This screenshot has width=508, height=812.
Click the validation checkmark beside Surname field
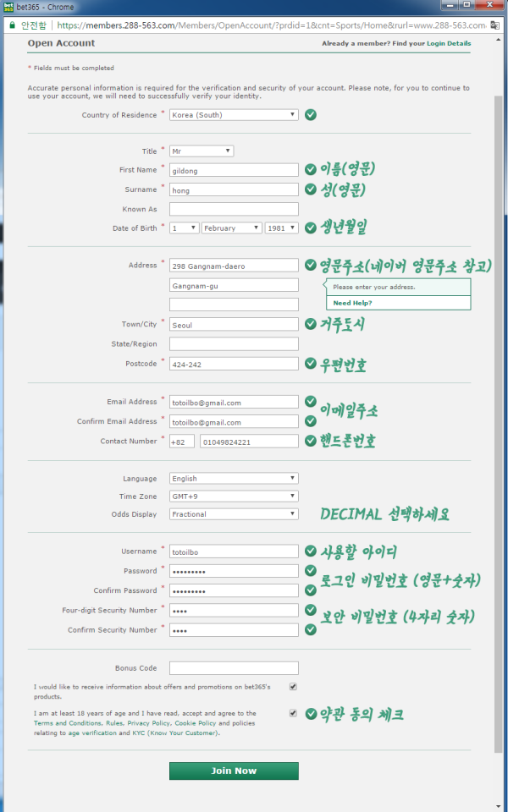[x=311, y=189]
